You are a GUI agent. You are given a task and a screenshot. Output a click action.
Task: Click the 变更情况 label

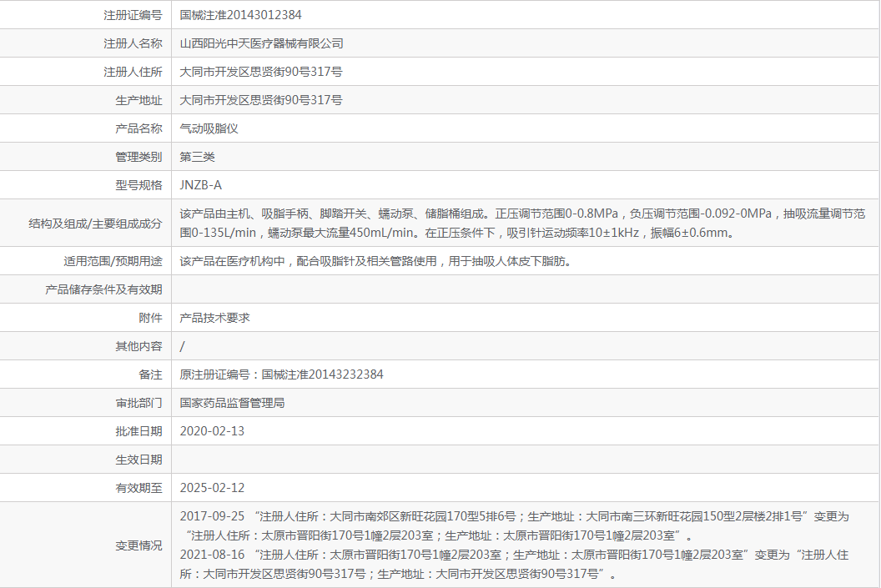point(138,545)
